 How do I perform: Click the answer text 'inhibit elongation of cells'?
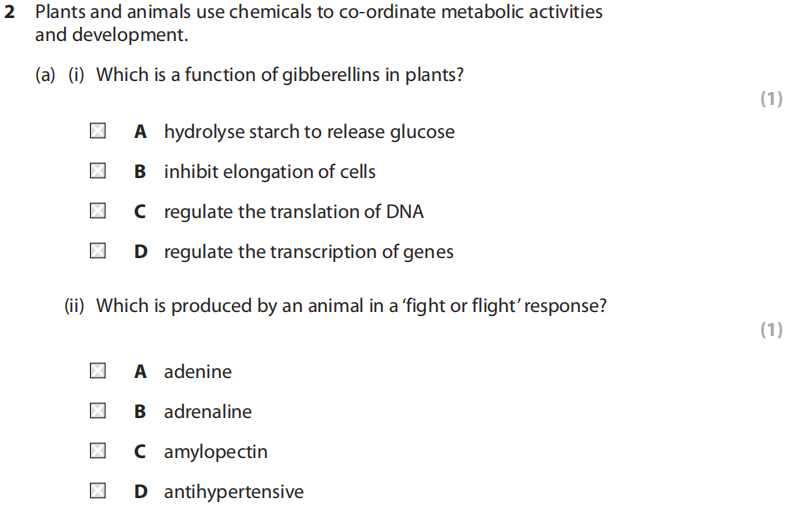point(270,172)
